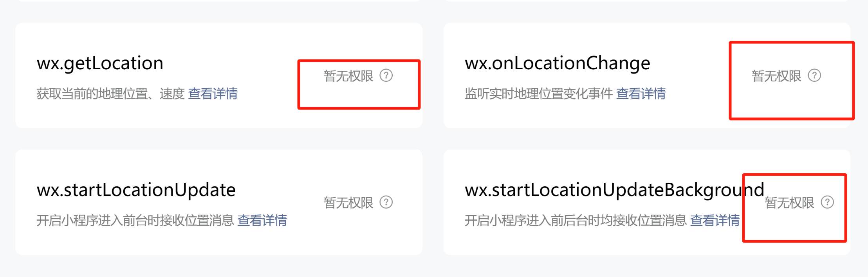
Task: Click description 监听实时地理位置变化事件
Action: (539, 94)
